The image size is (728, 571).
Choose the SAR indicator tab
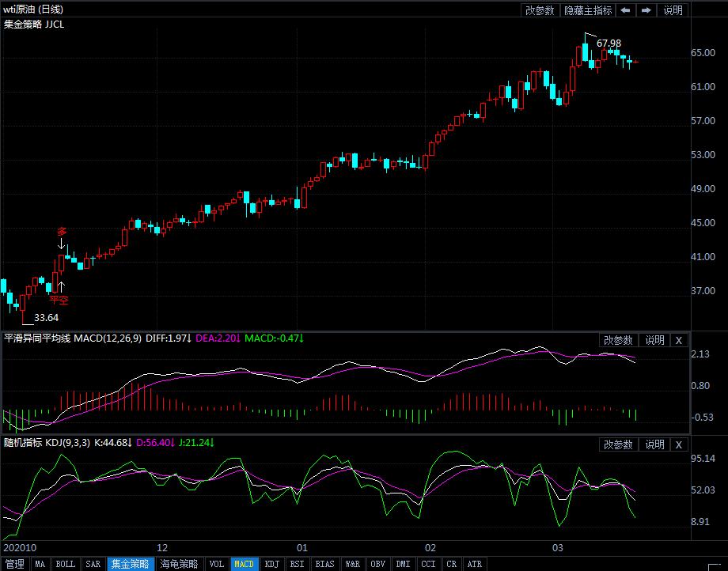pos(93,564)
